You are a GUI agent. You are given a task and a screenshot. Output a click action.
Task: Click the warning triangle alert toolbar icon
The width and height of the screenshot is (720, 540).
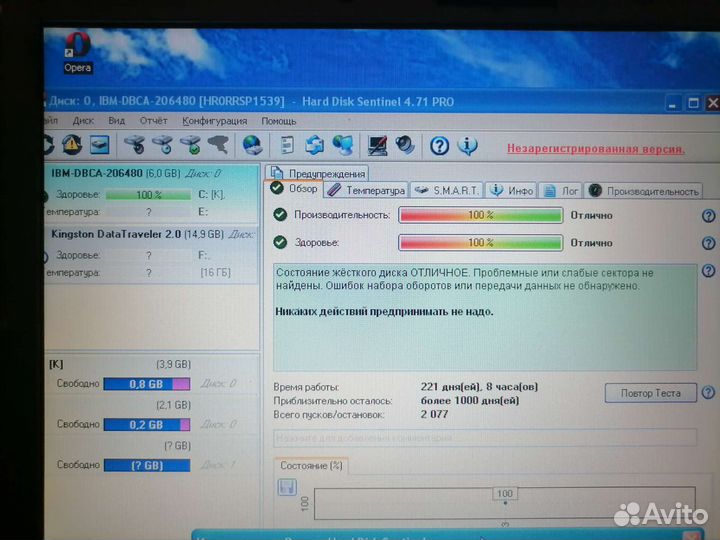pos(72,145)
